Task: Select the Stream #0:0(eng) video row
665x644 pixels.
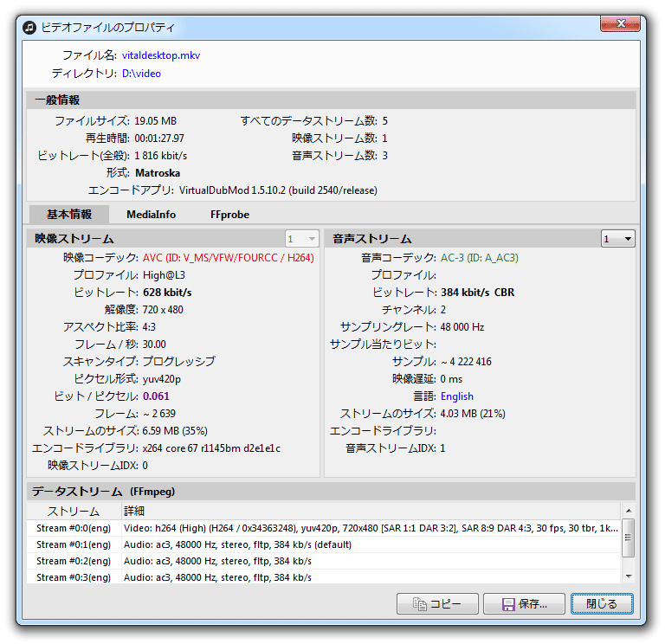Action: coord(324,528)
